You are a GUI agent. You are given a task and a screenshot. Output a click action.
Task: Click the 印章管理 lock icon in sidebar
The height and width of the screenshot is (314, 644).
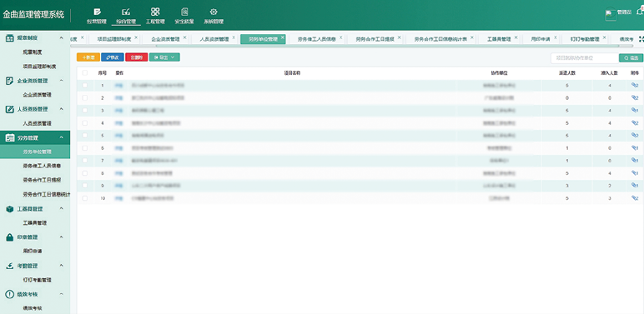coord(10,237)
